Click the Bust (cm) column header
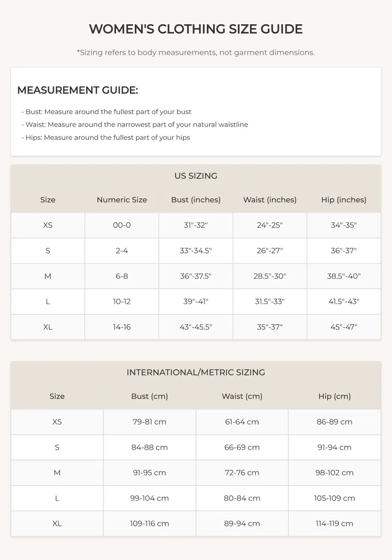This screenshot has width=392, height=560. point(150,396)
